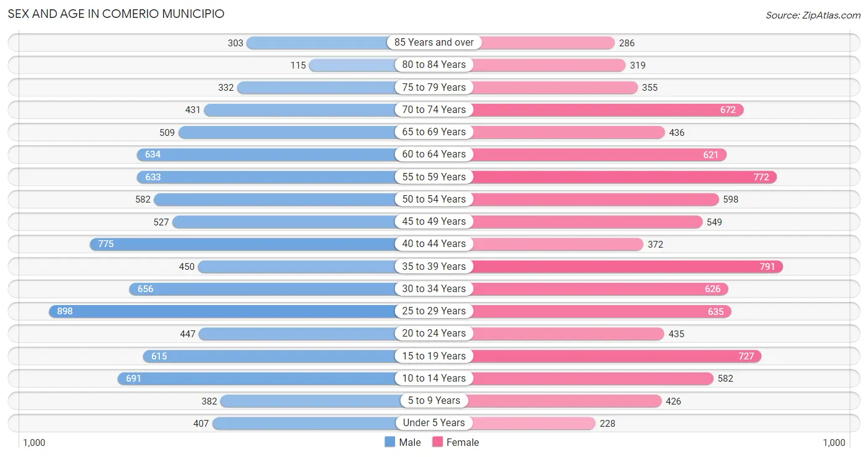868x457 pixels.
Task: Toggle the Male legend label
Action: pos(410,442)
